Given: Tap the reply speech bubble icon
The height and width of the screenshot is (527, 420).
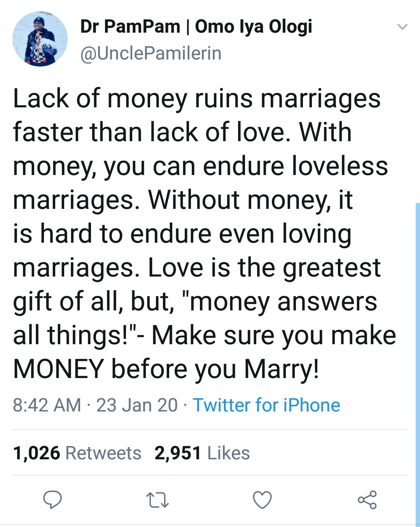Looking at the screenshot, I should (52, 500).
